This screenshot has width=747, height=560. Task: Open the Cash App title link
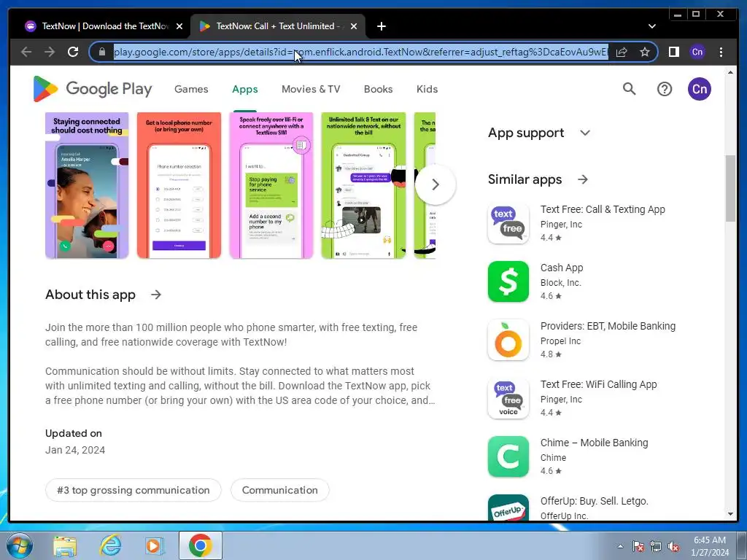click(562, 268)
